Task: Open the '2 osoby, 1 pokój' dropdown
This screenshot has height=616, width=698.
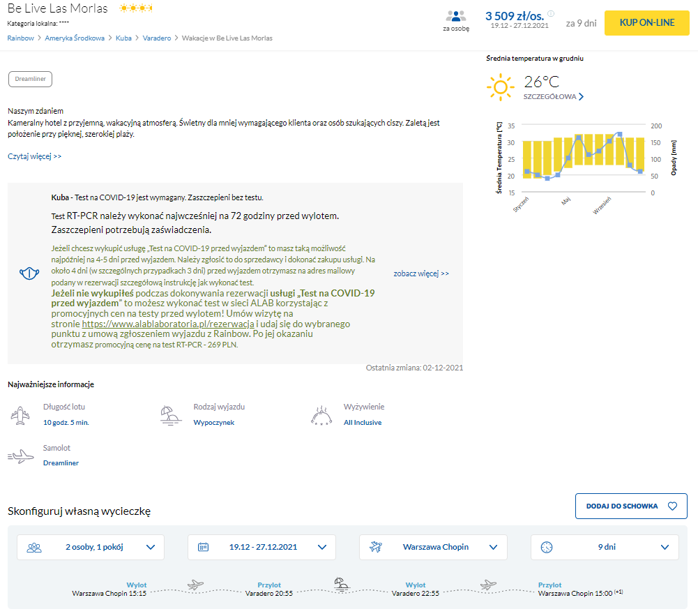Action: (x=91, y=547)
